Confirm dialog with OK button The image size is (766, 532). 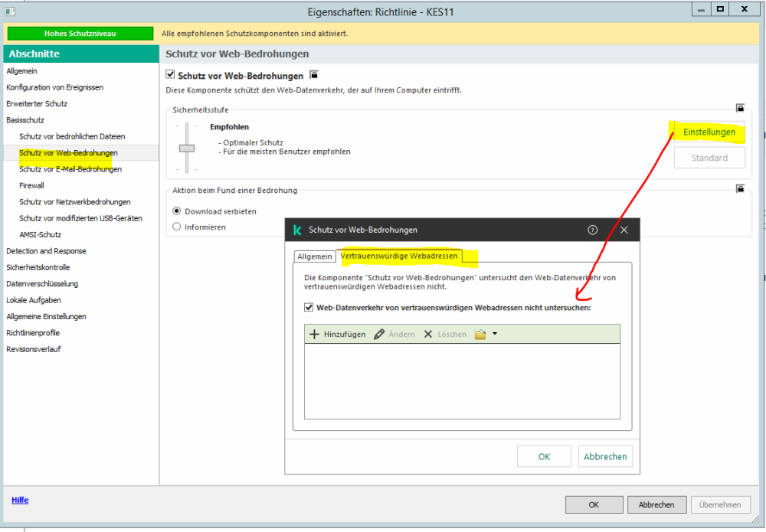click(x=544, y=456)
